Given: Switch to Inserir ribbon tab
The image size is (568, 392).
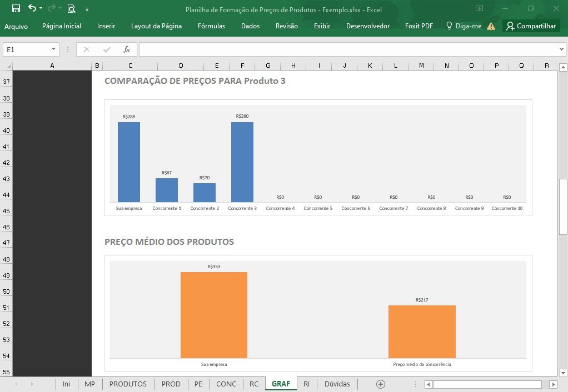Looking at the screenshot, I should 106,26.
